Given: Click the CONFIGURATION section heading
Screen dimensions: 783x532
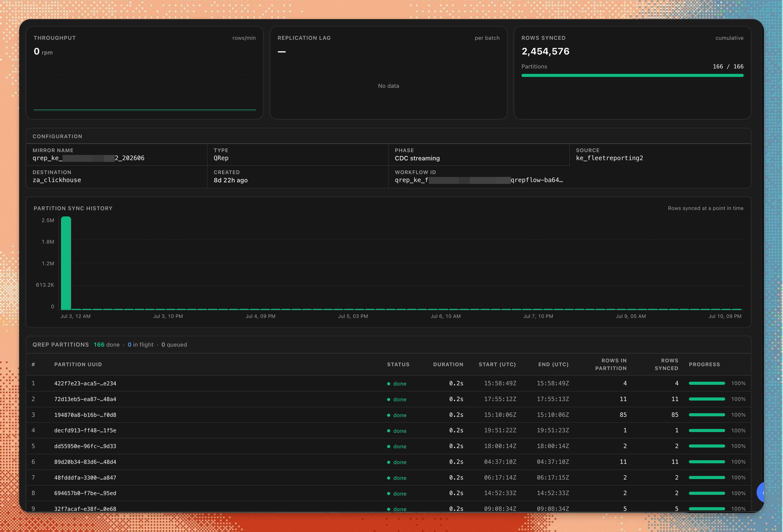Looking at the screenshot, I should [57, 136].
